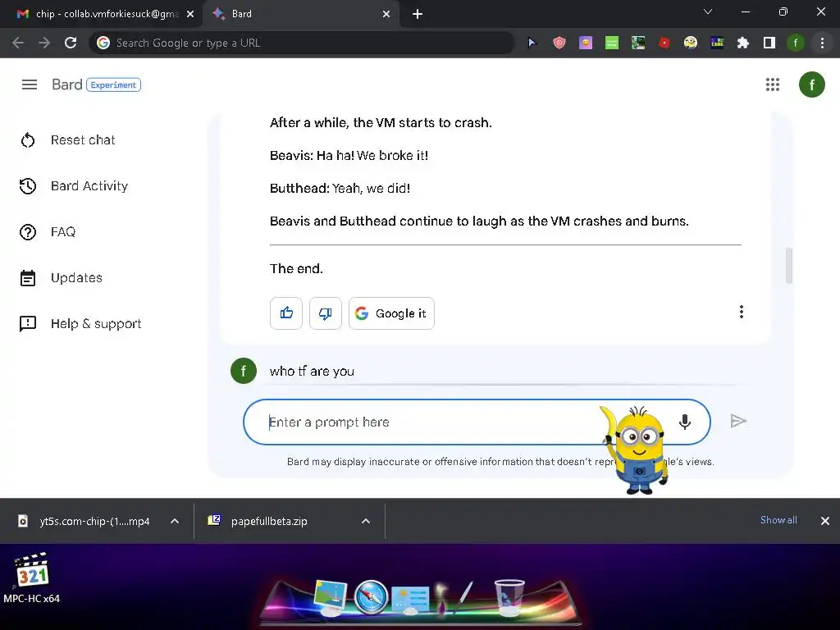Click the red Roblox-style extension icon
This screenshot has width=840, height=630.
(664, 43)
